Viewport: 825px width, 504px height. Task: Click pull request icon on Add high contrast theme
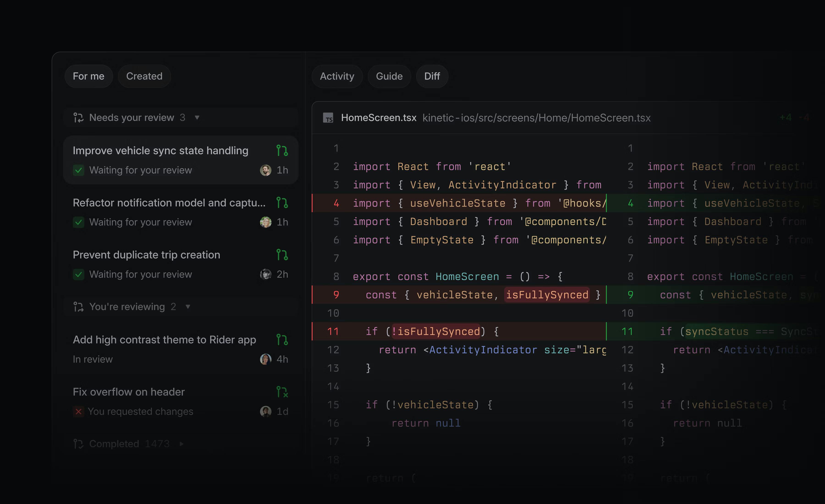coord(282,340)
